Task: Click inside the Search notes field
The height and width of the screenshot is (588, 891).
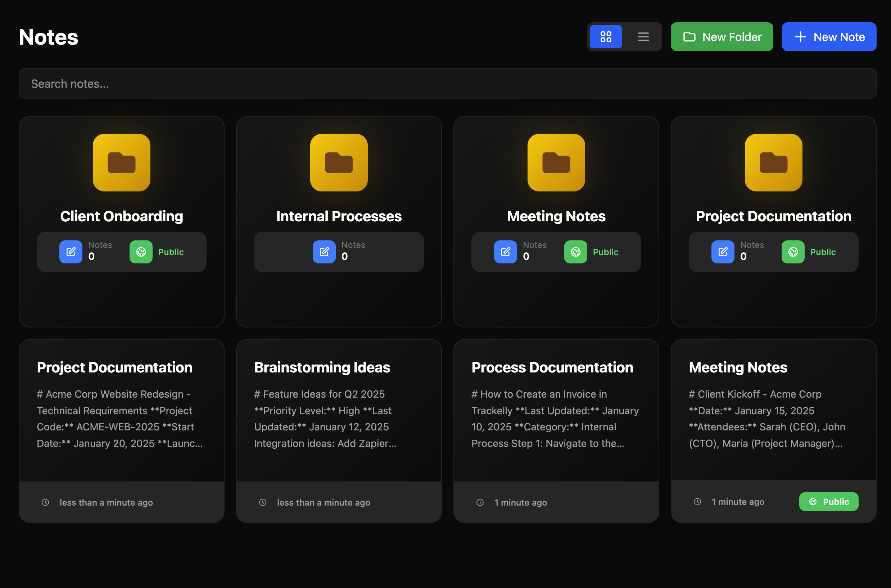Action: pos(445,83)
